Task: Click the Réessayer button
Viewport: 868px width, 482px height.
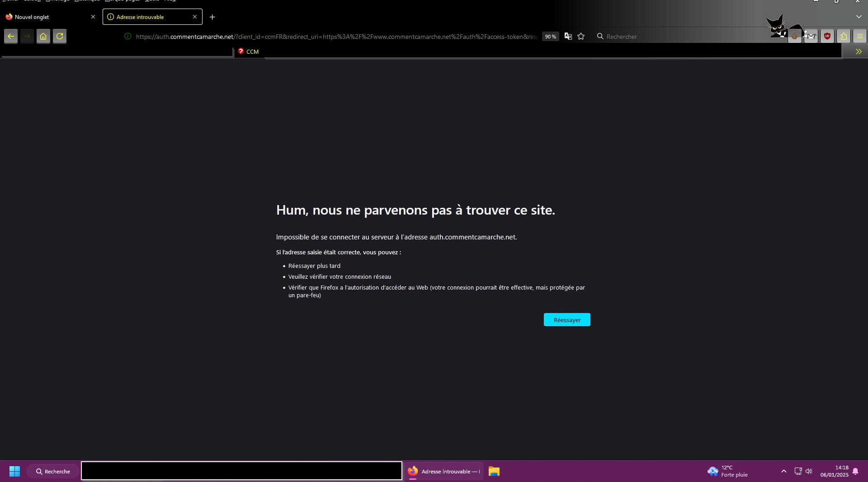Action: 567,320
